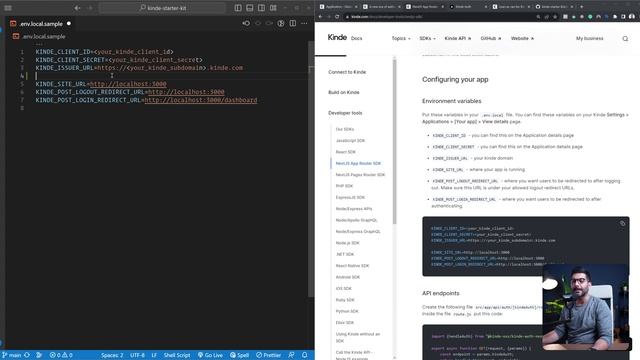Go back in the browser
Image resolution: width=640 pixels, height=360 pixels.
320,17
